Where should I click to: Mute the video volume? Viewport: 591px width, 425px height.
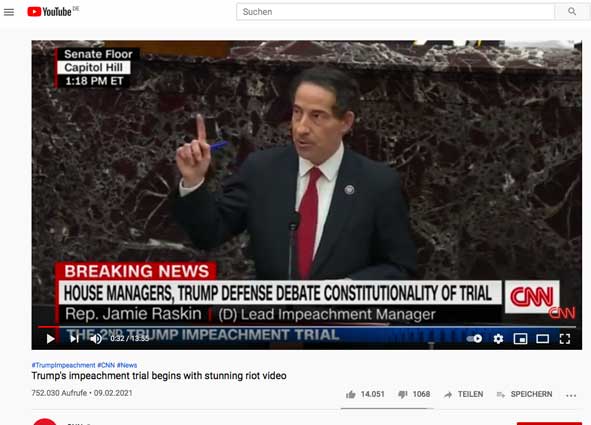96,339
